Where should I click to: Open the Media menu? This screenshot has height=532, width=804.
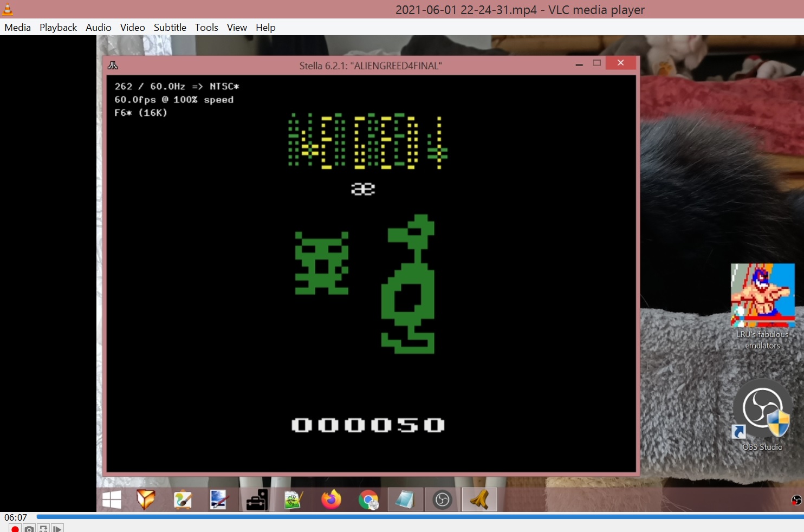pyautogui.click(x=17, y=28)
